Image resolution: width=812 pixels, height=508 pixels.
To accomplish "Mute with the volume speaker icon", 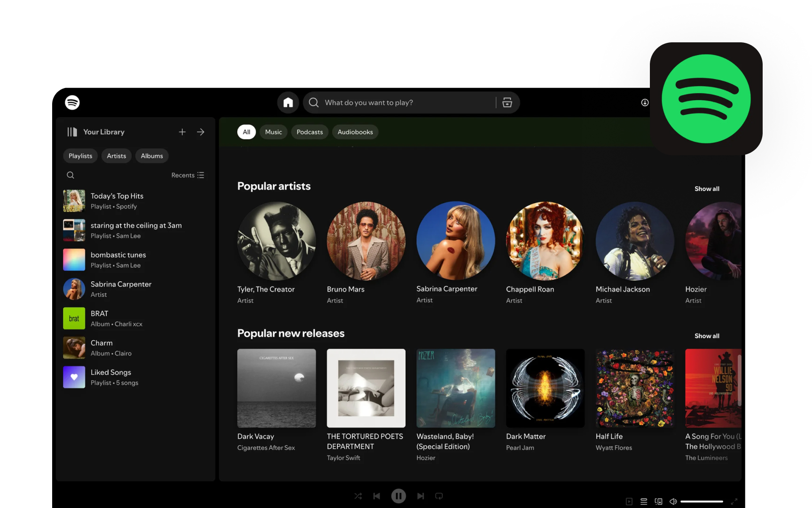I will (673, 501).
